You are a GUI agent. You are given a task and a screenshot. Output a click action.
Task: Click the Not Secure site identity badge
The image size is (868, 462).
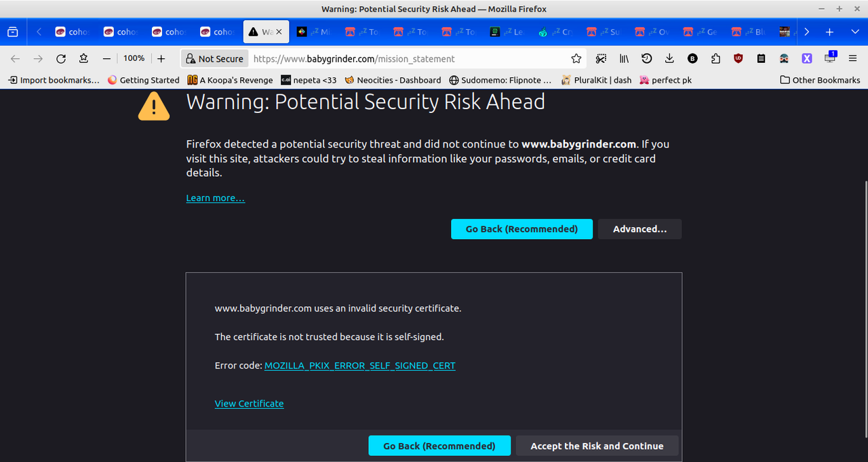pos(214,59)
